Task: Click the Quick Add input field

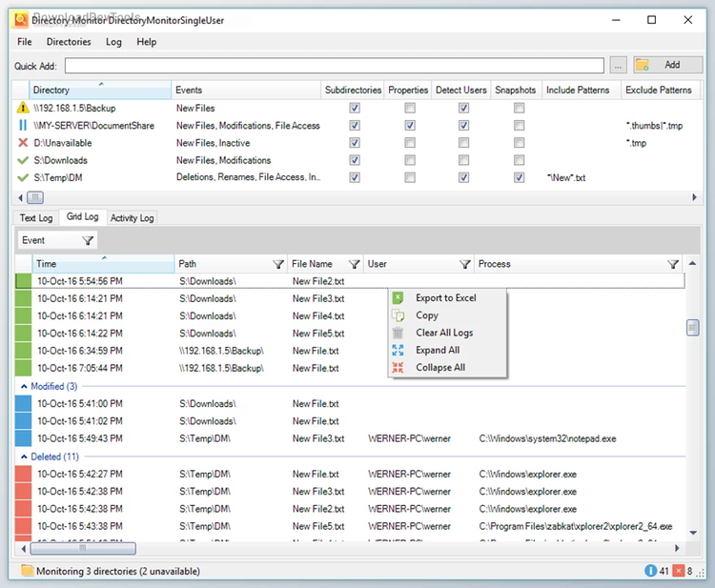Action: point(335,66)
